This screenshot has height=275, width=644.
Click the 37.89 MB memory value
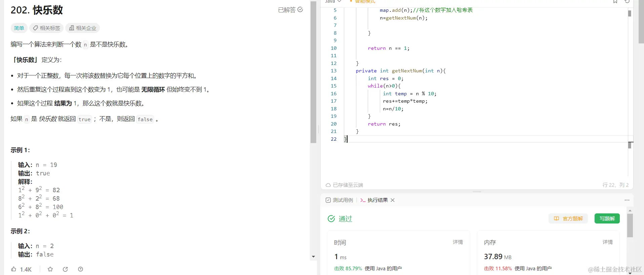click(x=498, y=256)
